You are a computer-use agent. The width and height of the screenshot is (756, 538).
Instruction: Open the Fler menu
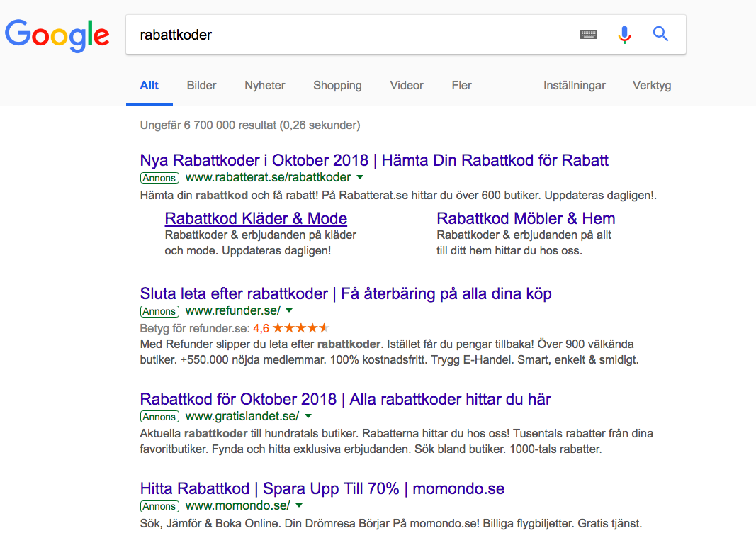[461, 85]
